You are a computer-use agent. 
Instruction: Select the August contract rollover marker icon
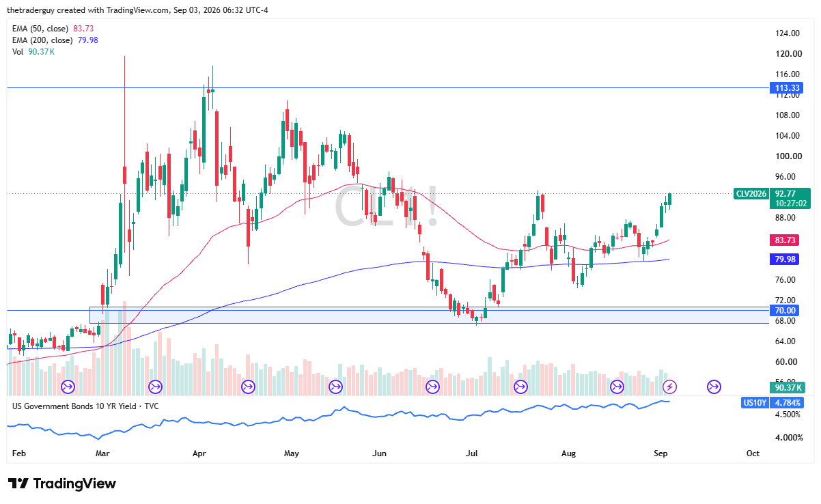[x=617, y=387]
